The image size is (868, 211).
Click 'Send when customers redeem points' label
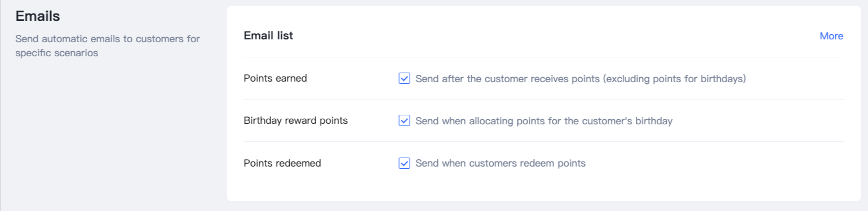coord(501,163)
